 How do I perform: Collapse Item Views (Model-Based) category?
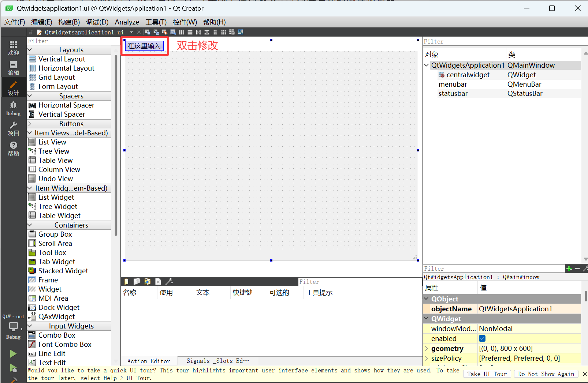coord(30,133)
